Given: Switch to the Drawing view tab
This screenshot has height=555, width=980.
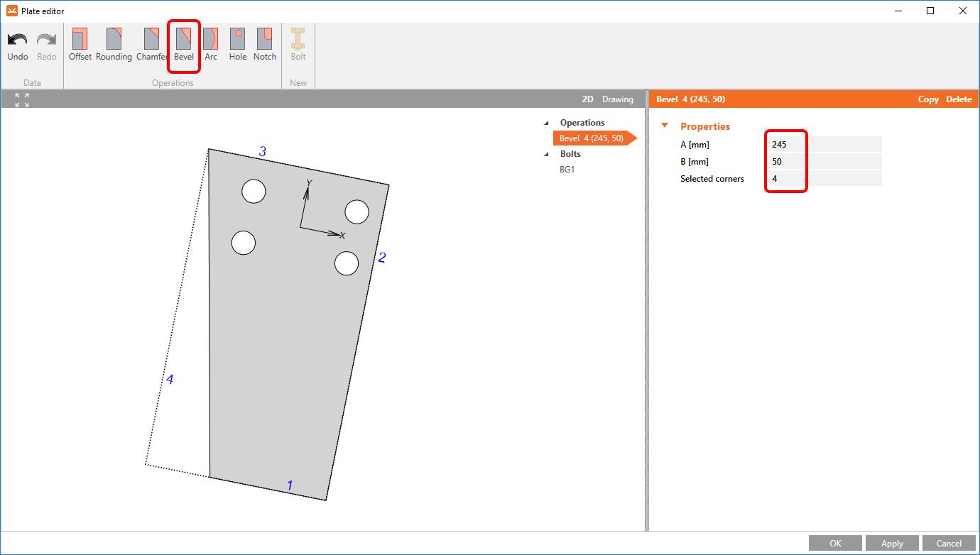Looking at the screenshot, I should point(617,99).
